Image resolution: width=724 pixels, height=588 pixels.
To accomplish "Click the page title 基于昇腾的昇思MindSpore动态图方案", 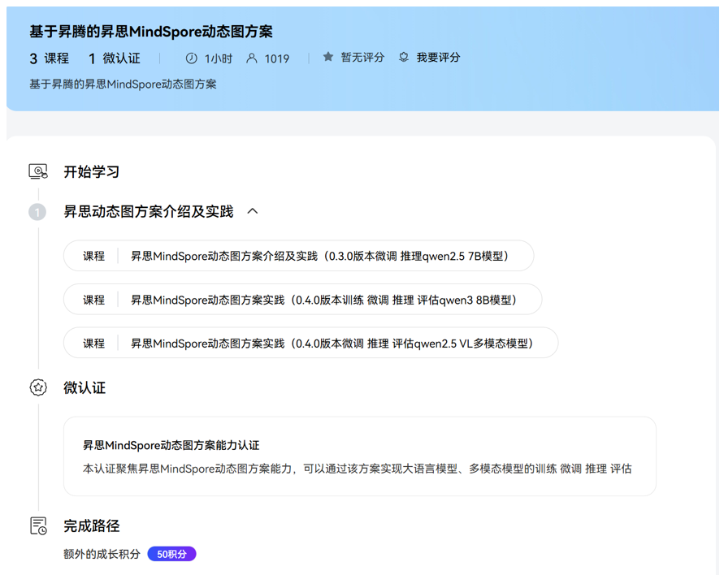I will pos(151,32).
